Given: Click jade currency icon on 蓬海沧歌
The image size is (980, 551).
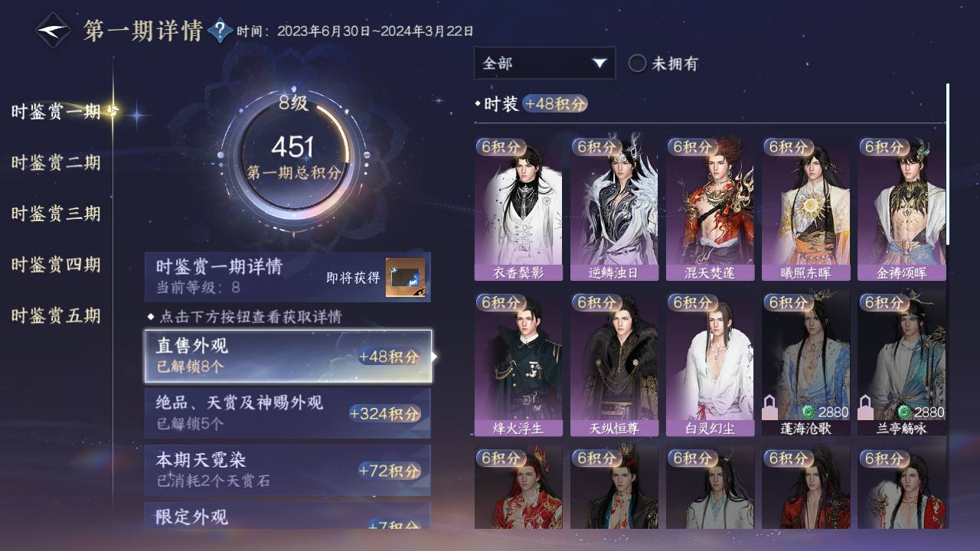Looking at the screenshot, I should coord(808,412).
